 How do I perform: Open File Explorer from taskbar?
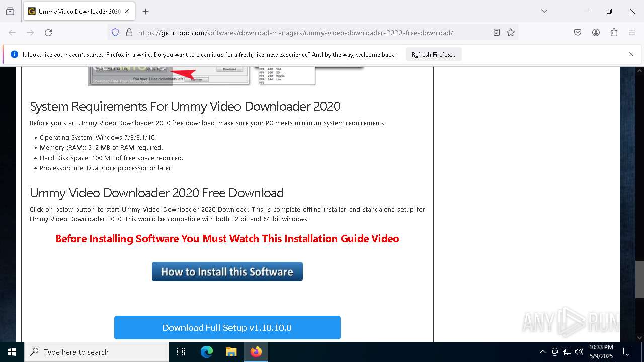[231, 352]
